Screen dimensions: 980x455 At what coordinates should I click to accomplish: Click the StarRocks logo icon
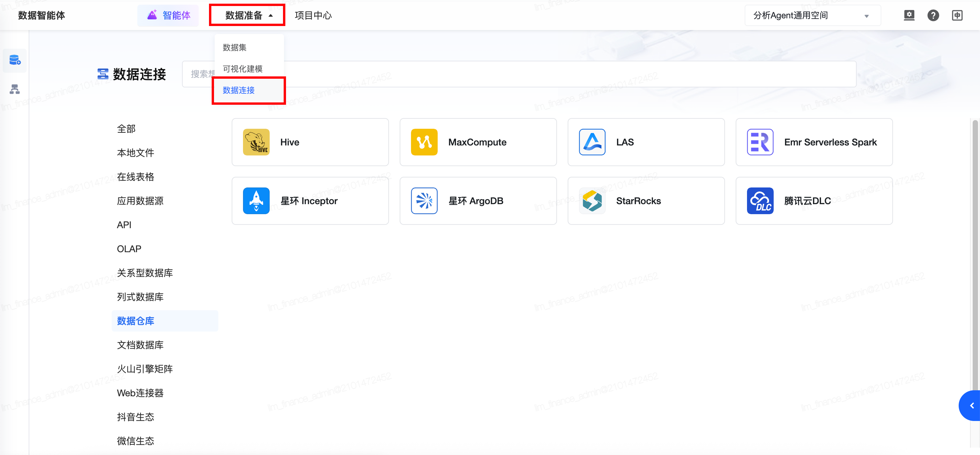[x=592, y=201]
